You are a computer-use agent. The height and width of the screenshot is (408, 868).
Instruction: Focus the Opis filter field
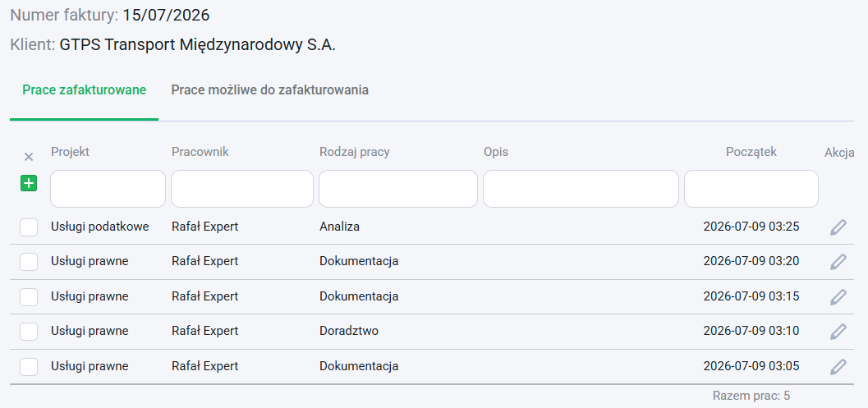click(581, 189)
